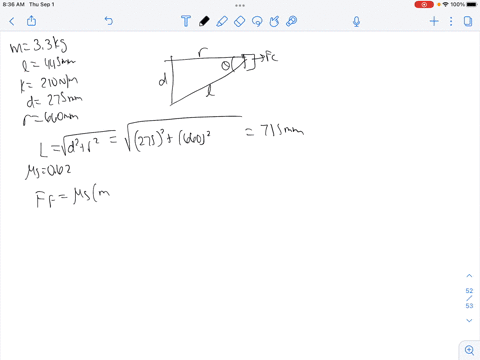Open the page view manager
The image size is (480, 360).
click(468, 21)
